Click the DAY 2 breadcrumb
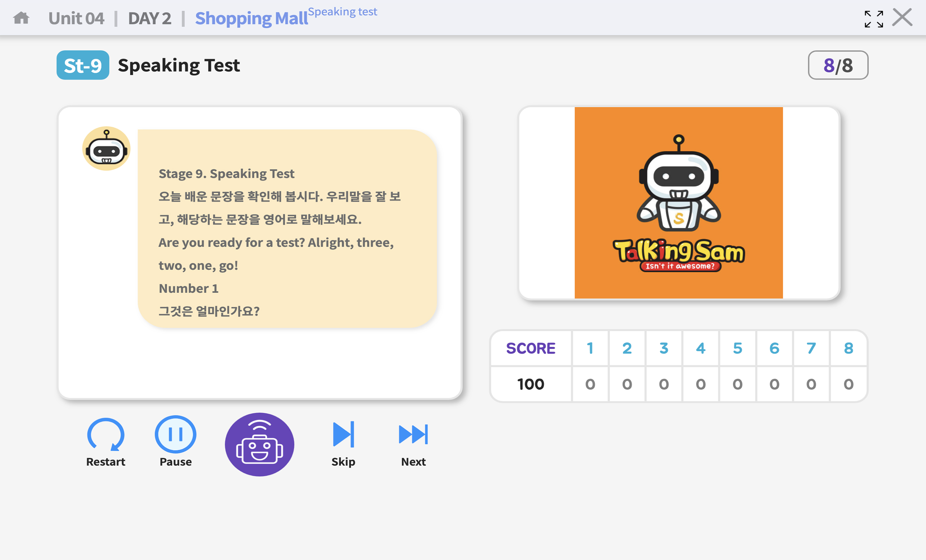 (x=149, y=18)
